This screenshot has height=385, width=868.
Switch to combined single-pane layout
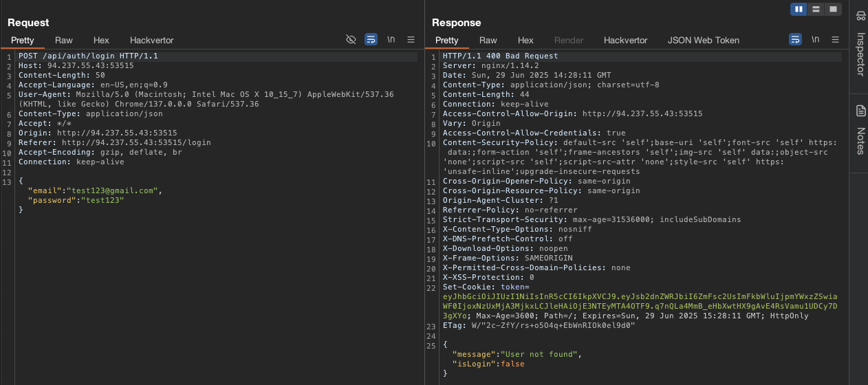[x=833, y=9]
